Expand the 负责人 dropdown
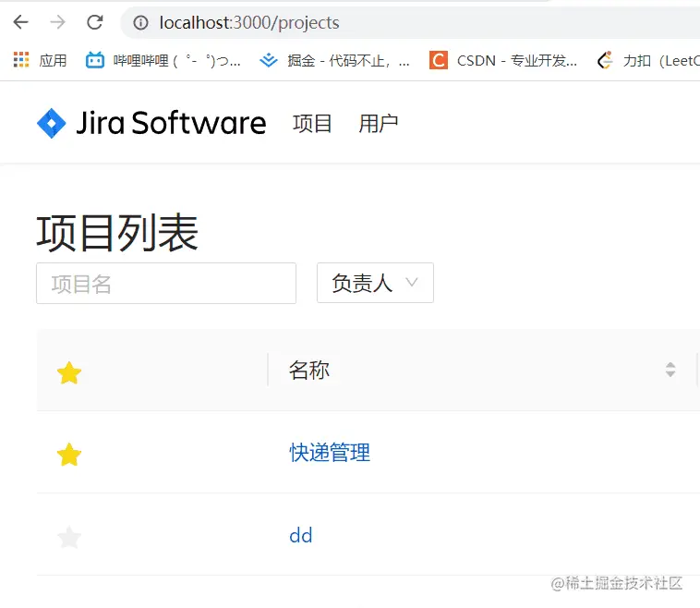This screenshot has width=700, height=608. (x=375, y=283)
